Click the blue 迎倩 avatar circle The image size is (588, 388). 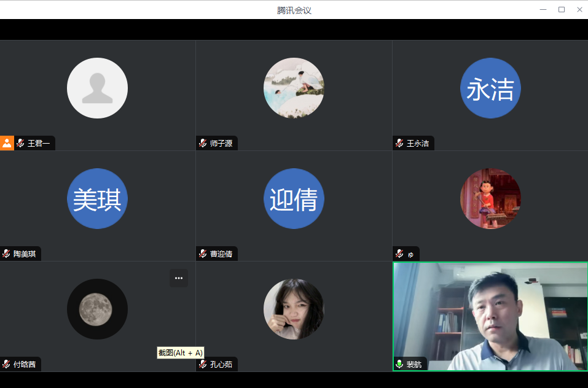[x=294, y=199]
